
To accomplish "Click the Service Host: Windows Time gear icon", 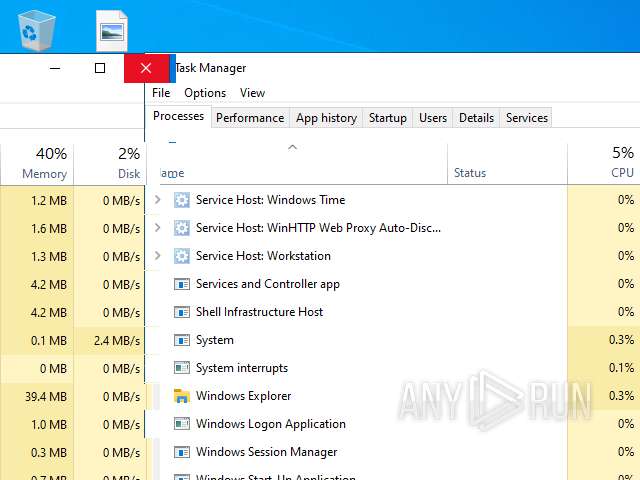I will coord(182,200).
